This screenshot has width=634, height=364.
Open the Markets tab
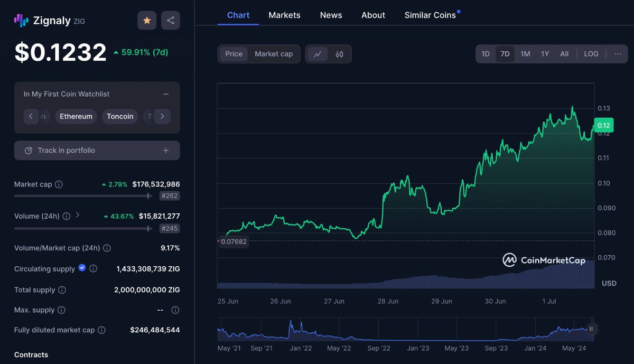(284, 15)
